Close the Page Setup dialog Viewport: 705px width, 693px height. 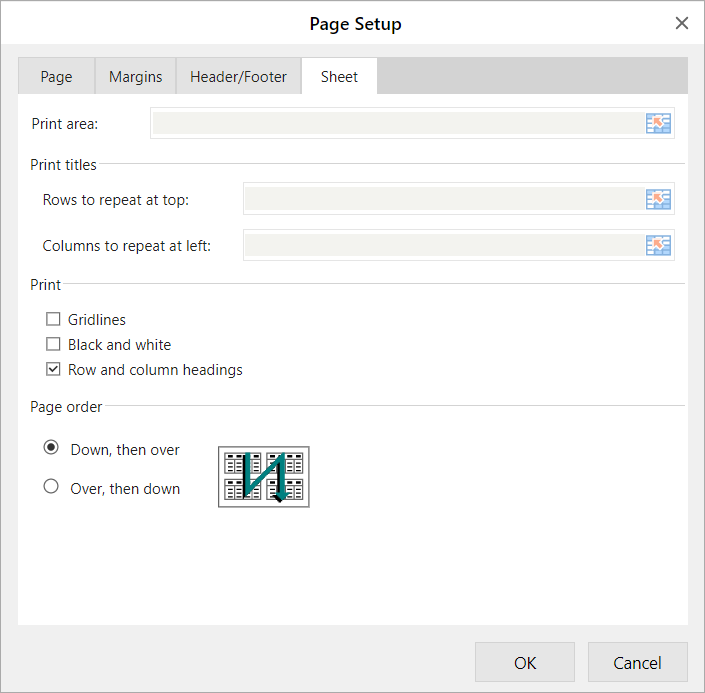click(682, 23)
